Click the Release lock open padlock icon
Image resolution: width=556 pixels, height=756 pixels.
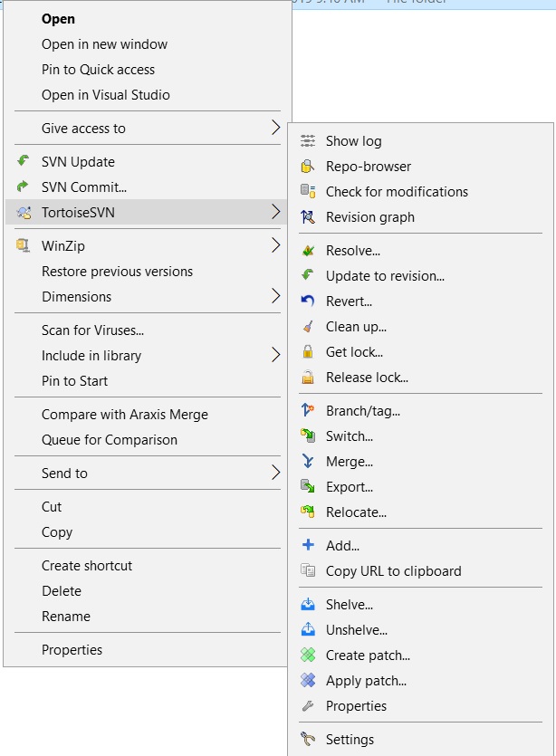308,377
